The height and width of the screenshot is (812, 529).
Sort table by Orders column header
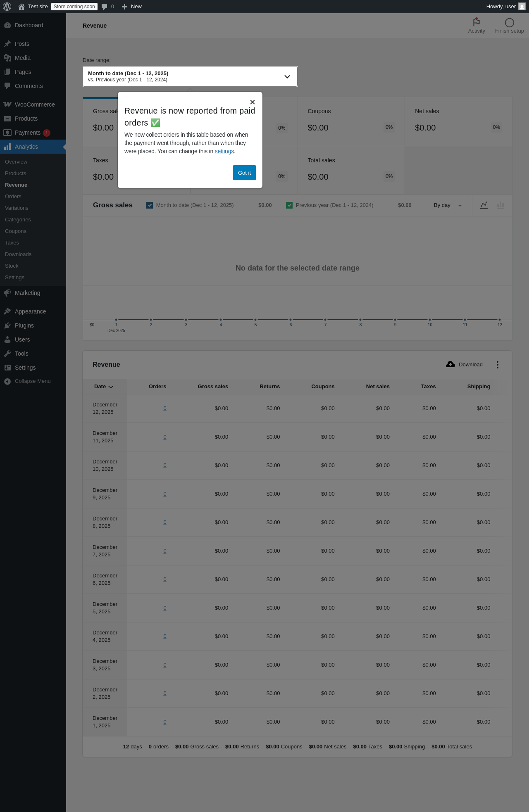[x=157, y=387]
